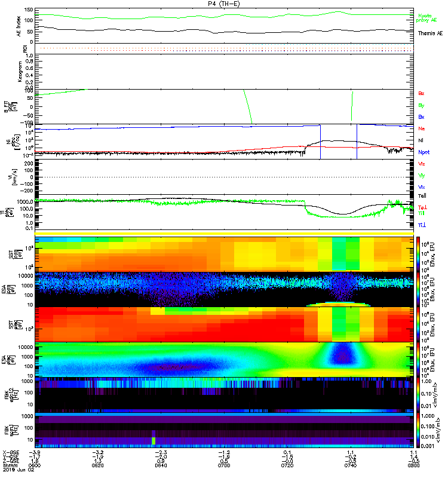Click the yellow bar above the SST ions panel
The image size is (448, 478).
tap(225, 234)
